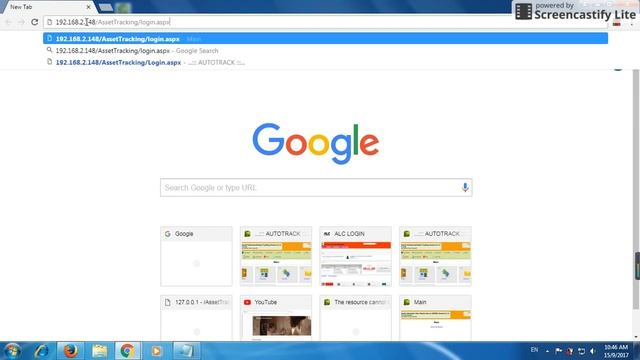This screenshot has height=360, width=640.
Task: Go back with the back arrow
Action: point(9,22)
